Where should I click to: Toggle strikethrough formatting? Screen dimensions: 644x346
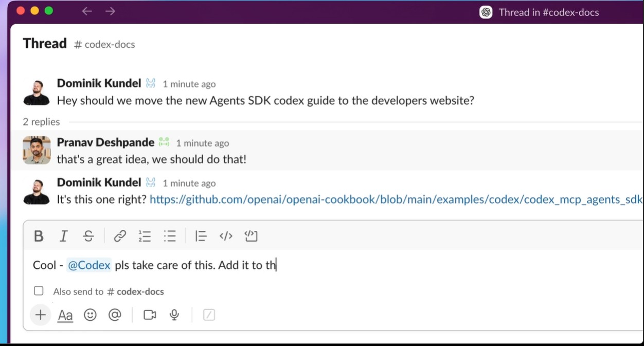point(88,236)
